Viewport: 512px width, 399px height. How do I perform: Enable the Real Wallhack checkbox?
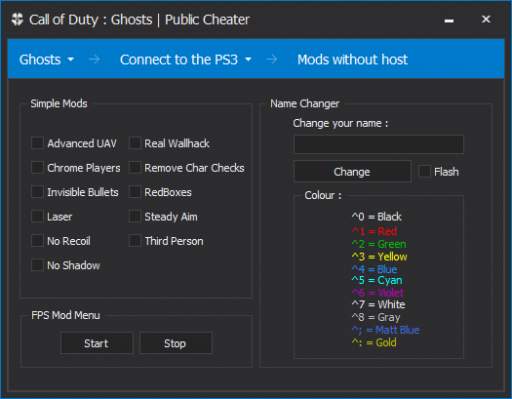tap(135, 143)
